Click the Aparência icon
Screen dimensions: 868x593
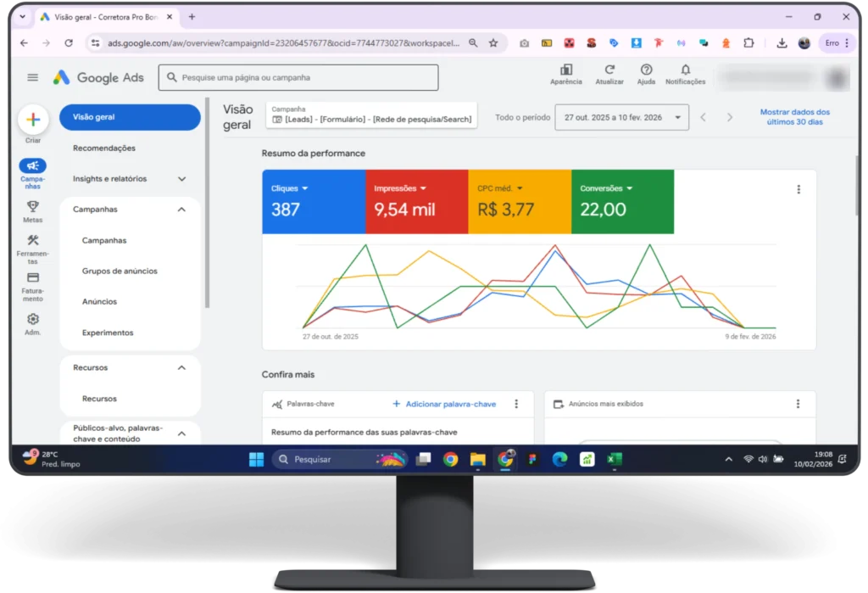[x=566, y=70]
